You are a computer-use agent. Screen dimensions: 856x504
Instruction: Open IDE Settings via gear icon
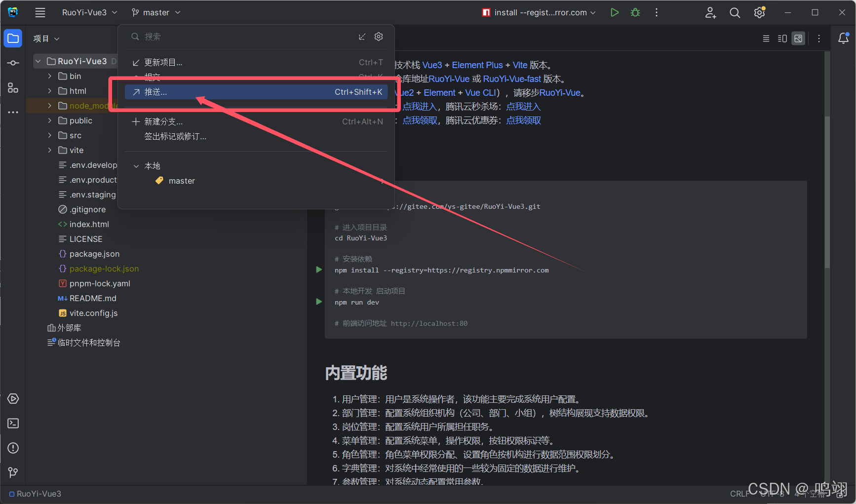click(x=759, y=12)
